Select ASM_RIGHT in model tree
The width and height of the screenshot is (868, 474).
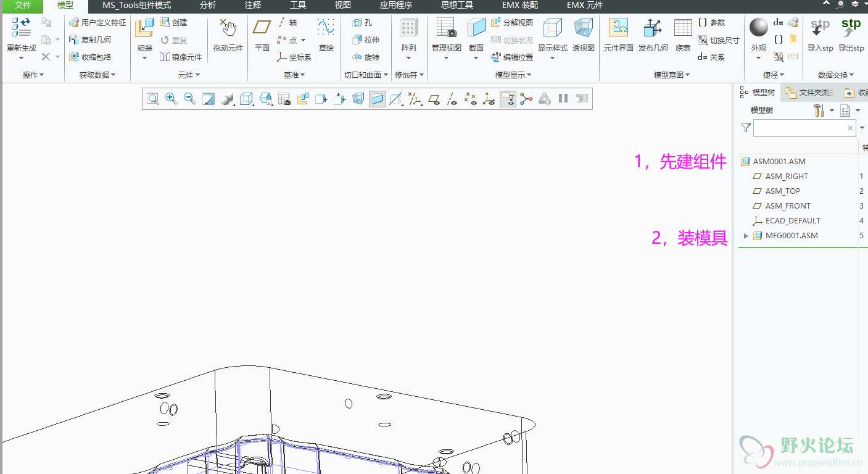[x=787, y=176]
